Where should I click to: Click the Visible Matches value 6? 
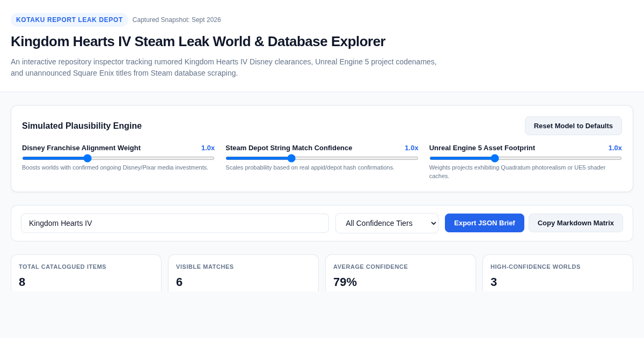click(x=179, y=282)
